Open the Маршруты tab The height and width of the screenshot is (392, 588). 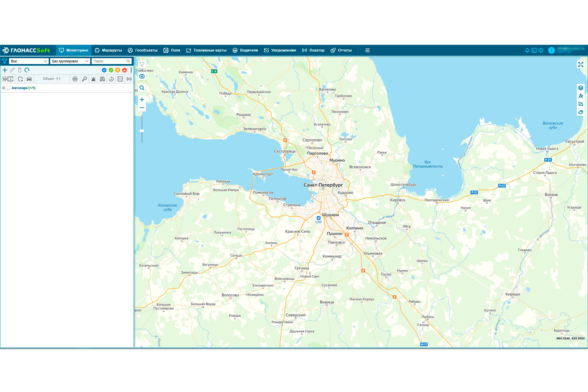point(108,50)
